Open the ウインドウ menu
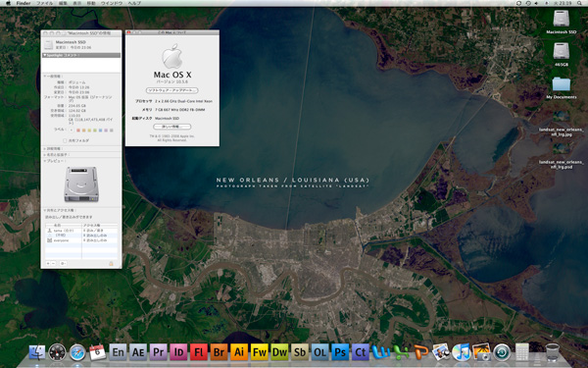This screenshot has height=368, width=588. (112, 3)
